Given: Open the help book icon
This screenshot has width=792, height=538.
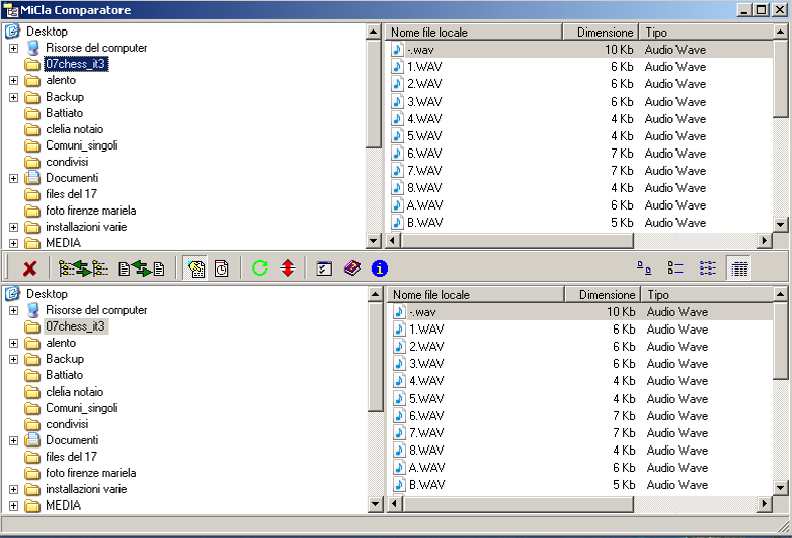Looking at the screenshot, I should 352,268.
